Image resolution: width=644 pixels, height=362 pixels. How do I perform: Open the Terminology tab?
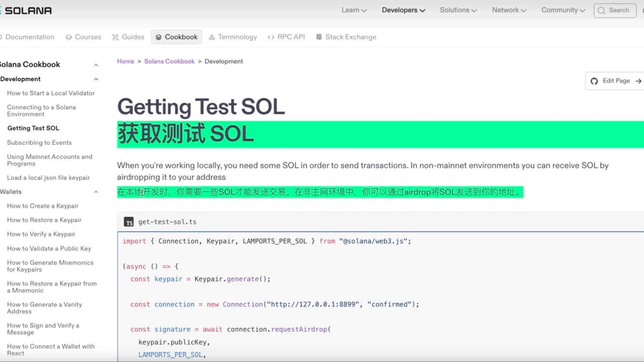pos(233,37)
